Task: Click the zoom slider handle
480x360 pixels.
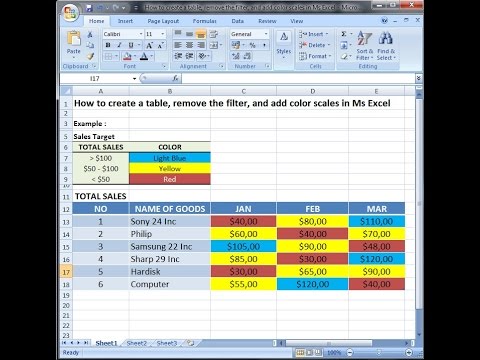Action: pos(379,352)
